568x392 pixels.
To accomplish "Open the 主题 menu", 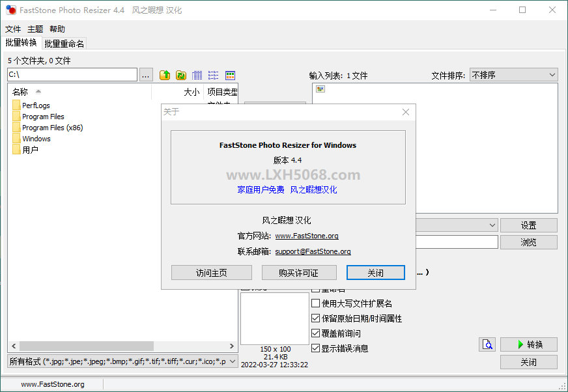I will (x=35, y=29).
